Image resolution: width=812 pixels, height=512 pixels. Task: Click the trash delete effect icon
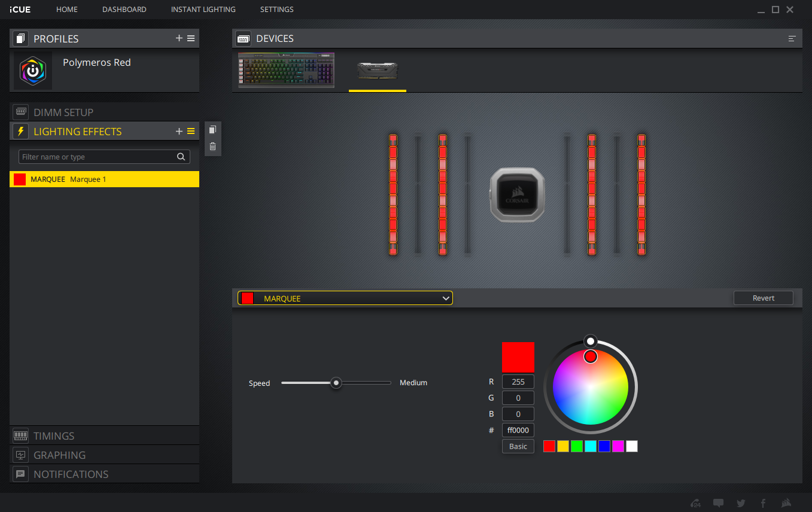[x=212, y=147]
